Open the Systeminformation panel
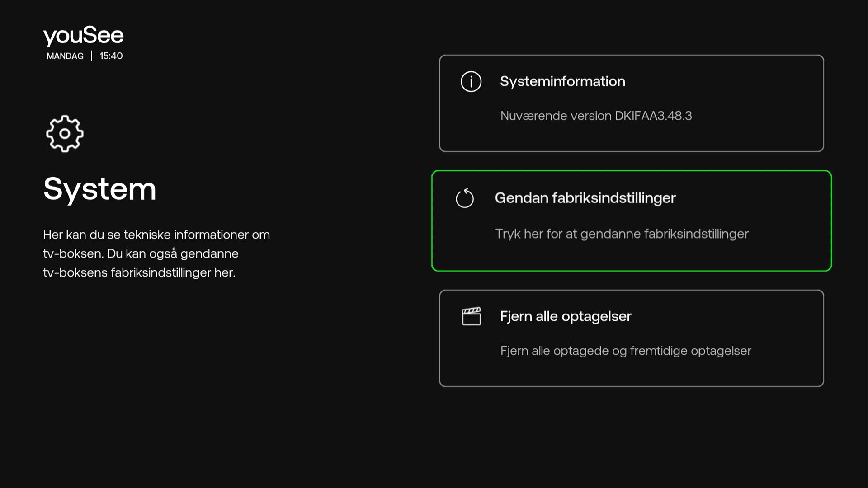This screenshot has height=488, width=868. point(631,103)
